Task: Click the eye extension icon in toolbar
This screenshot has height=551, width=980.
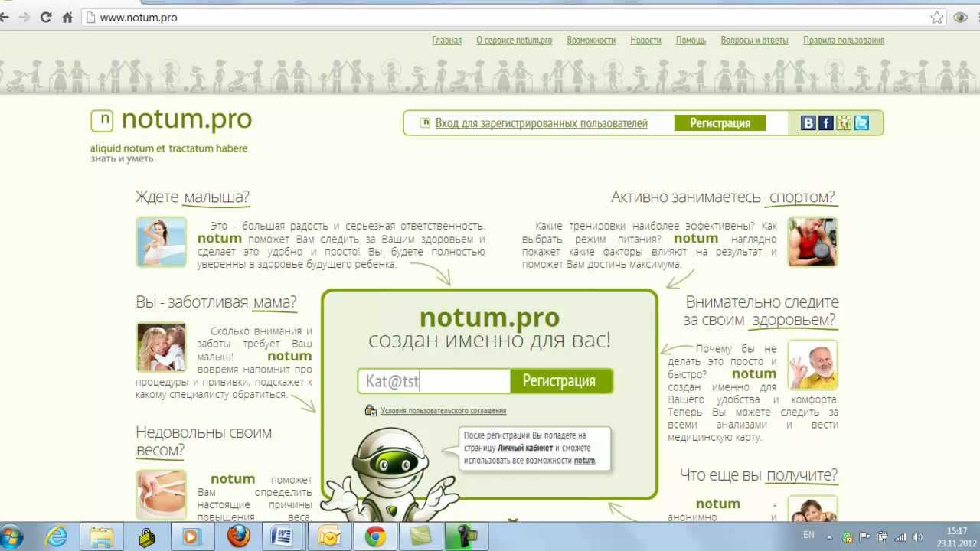Action: click(961, 17)
